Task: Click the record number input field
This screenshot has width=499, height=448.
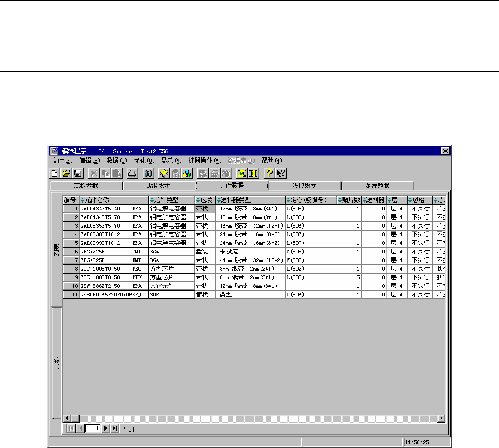Action: (x=93, y=428)
